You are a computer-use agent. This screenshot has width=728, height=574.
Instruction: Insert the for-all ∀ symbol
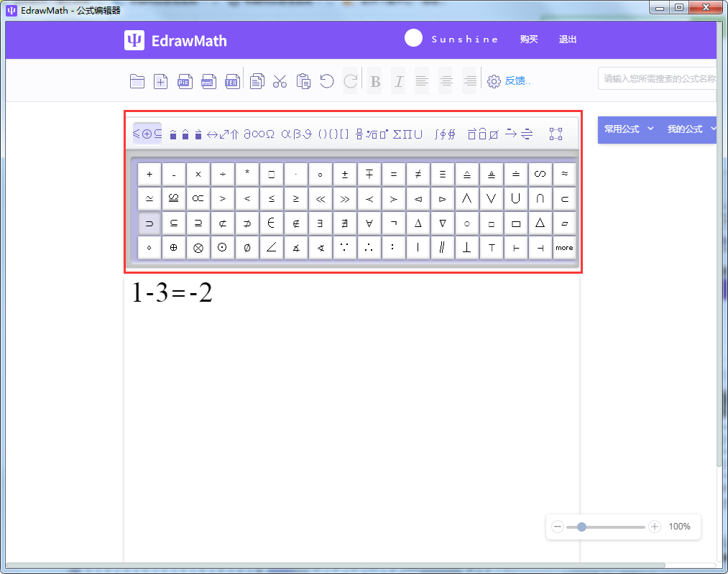coord(369,223)
